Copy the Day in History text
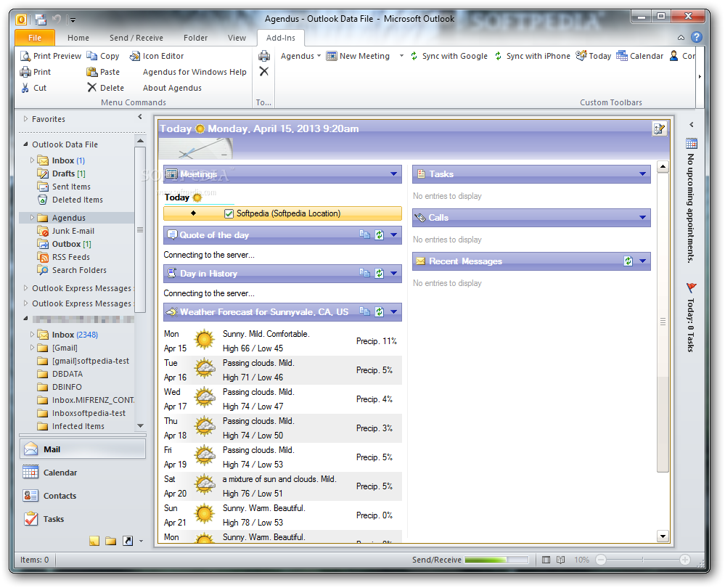The width and height of the screenshot is (725, 588). point(365,273)
